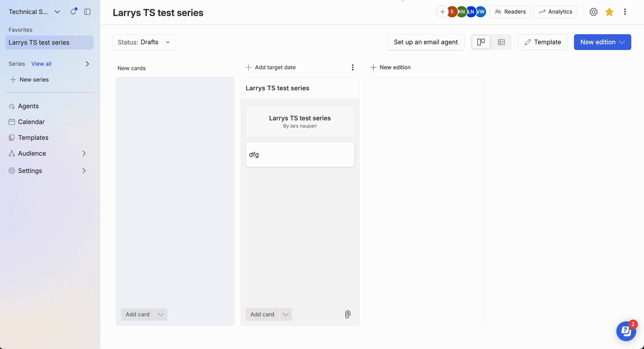Open the top-right three-dot menu
Screen dimensions: 644x349
(x=625, y=12)
